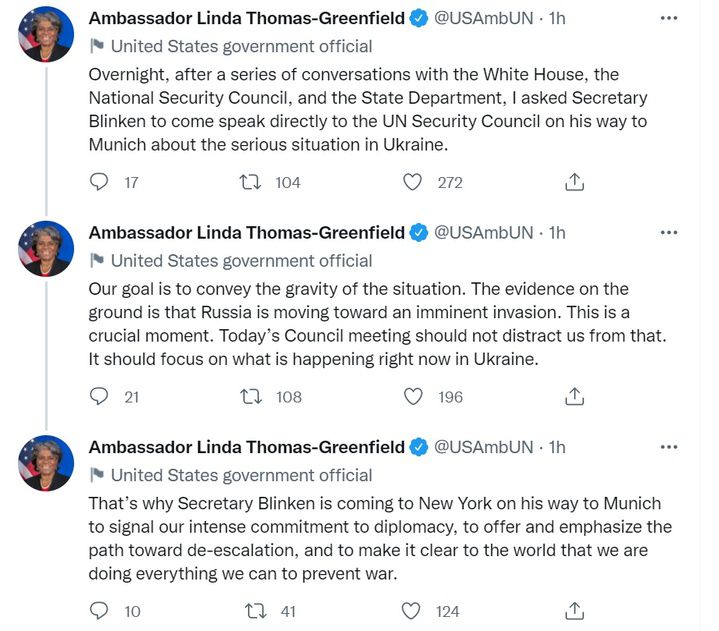Viewport: 719px width, 631px height.
Task: Share the third tweet about de-escalation
Action: tap(574, 610)
